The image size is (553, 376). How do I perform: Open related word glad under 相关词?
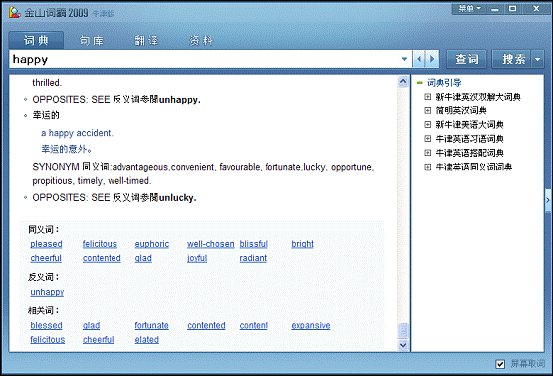pyautogui.click(x=91, y=325)
